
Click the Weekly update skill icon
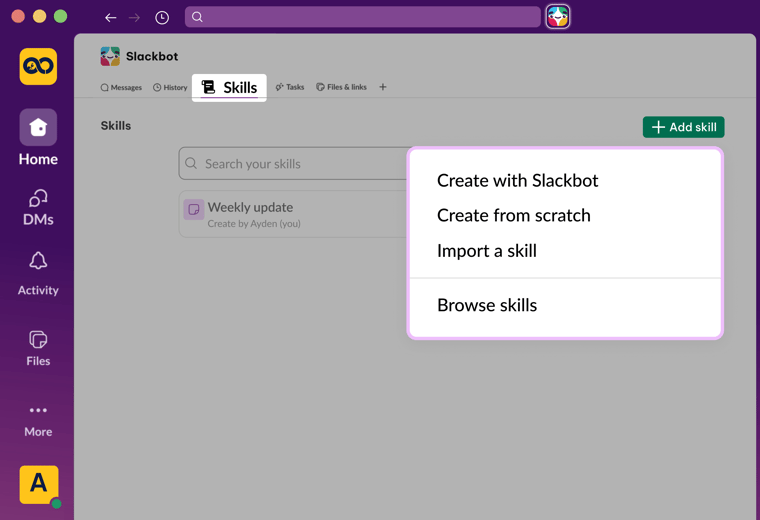pos(194,209)
